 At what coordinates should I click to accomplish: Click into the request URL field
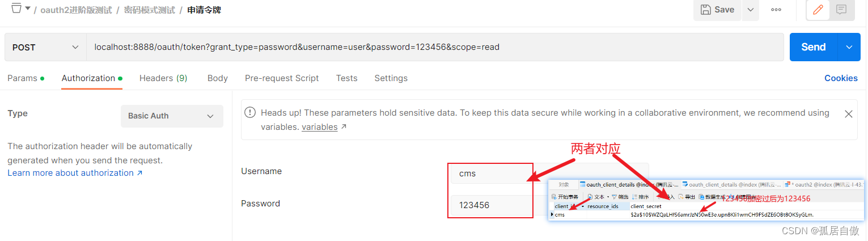coord(431,47)
